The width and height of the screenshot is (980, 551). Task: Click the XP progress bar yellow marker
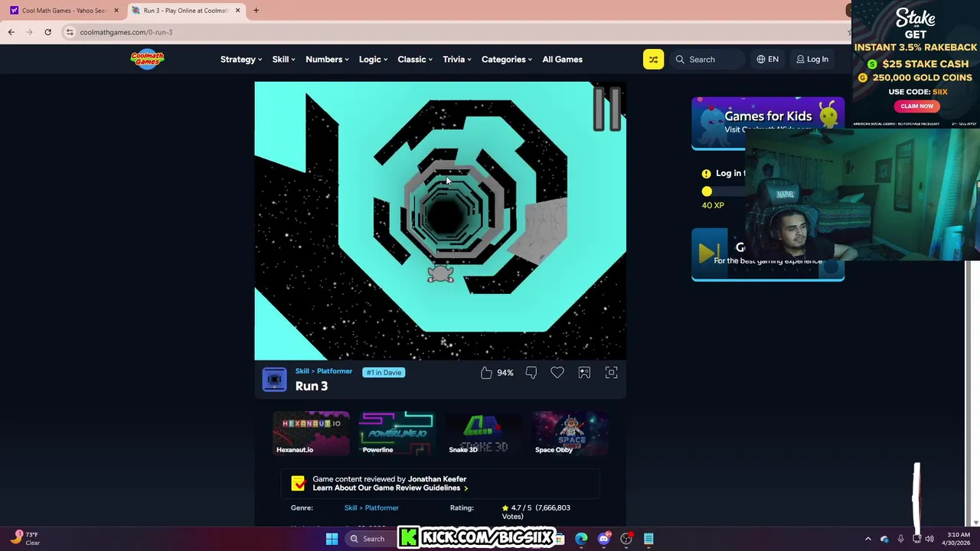coord(707,191)
